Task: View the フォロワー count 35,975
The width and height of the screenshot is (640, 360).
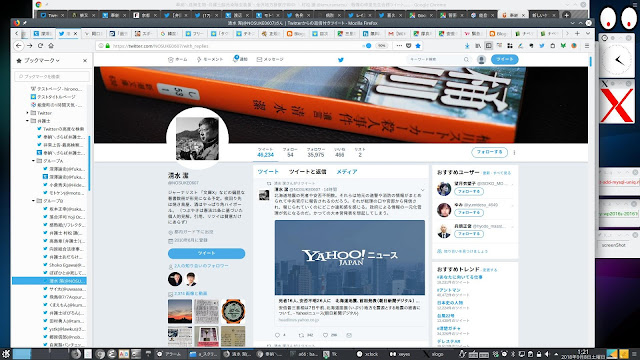Action: tap(316, 153)
